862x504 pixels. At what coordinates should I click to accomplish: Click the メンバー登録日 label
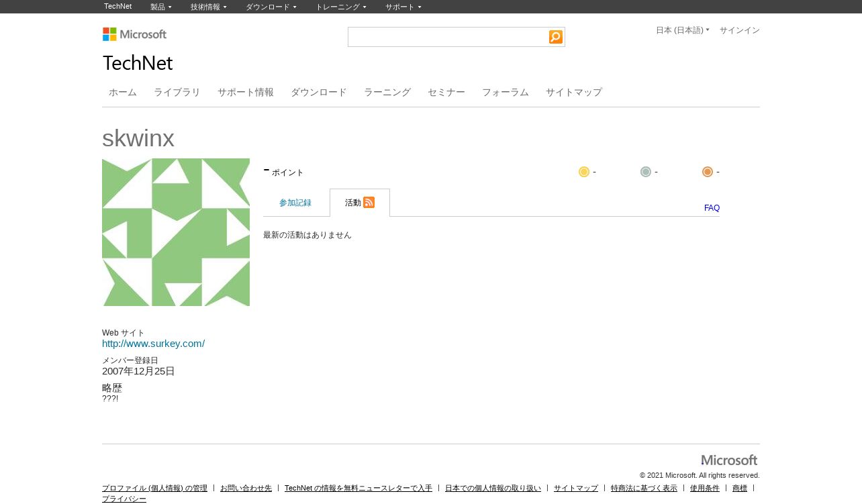(130, 360)
